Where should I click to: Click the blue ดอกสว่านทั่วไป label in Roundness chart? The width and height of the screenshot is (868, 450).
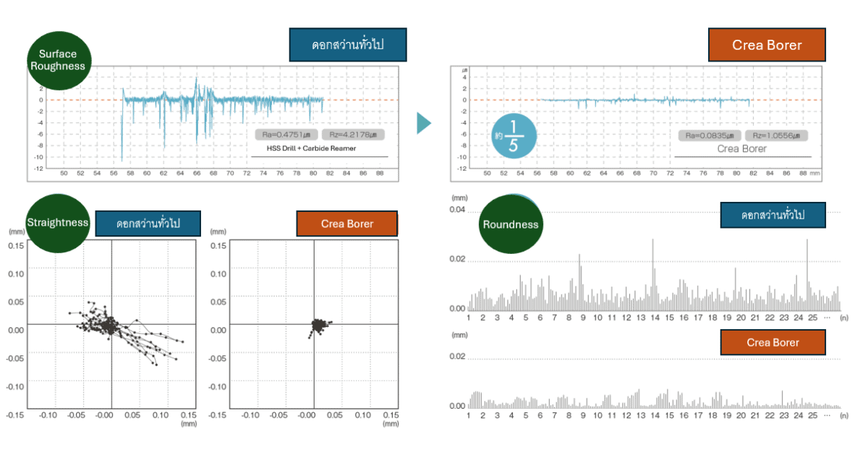pyautogui.click(x=773, y=215)
